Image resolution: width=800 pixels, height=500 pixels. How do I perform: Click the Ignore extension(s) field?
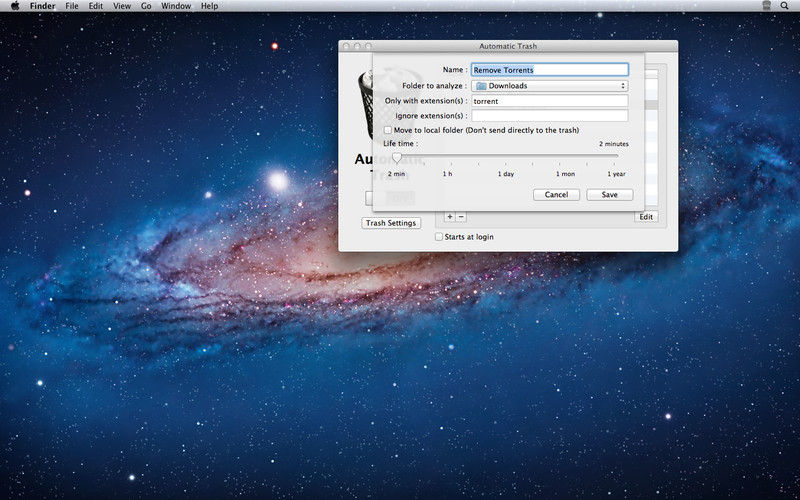(x=549, y=116)
